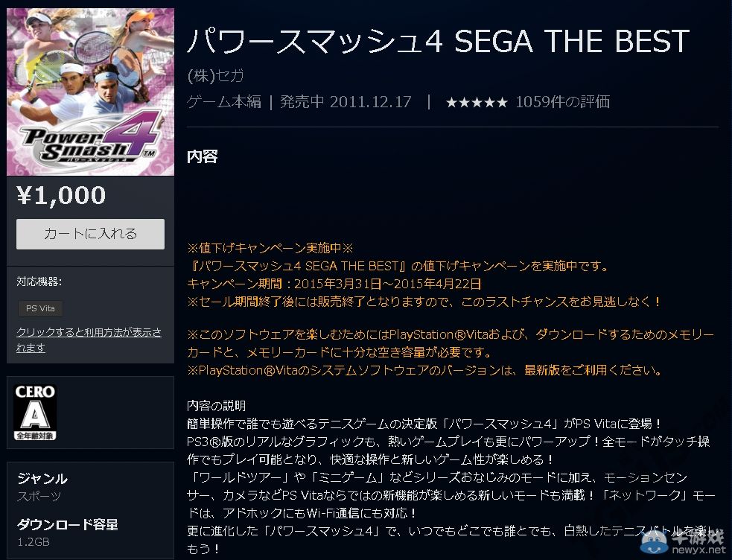
Task: Select the PS Vita platform tag
Action: 40,308
